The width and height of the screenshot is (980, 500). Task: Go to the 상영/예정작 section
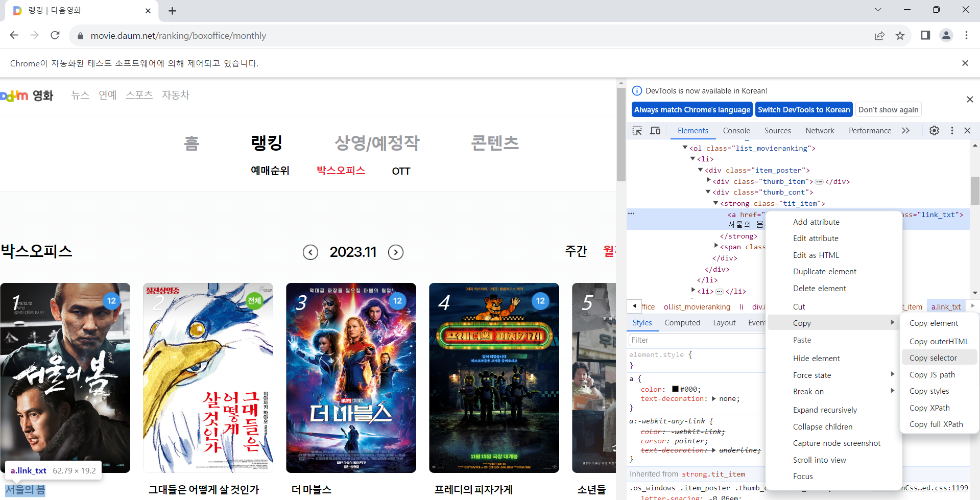pos(377,142)
